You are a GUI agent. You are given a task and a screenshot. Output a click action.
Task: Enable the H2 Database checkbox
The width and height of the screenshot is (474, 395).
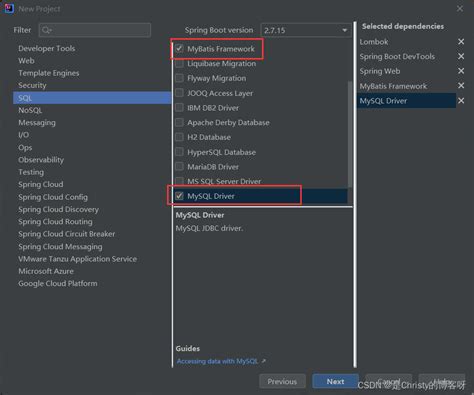(x=179, y=137)
